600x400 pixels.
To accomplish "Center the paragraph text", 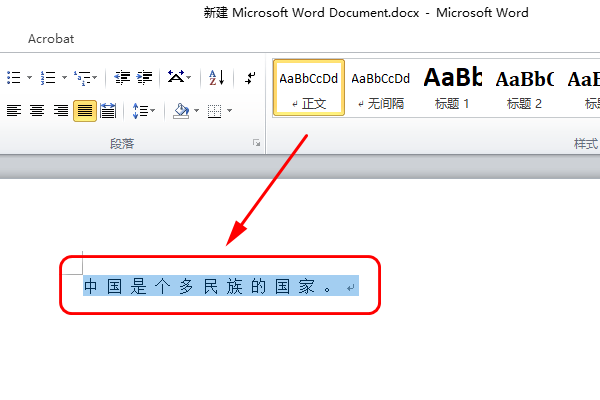I will 37,111.
